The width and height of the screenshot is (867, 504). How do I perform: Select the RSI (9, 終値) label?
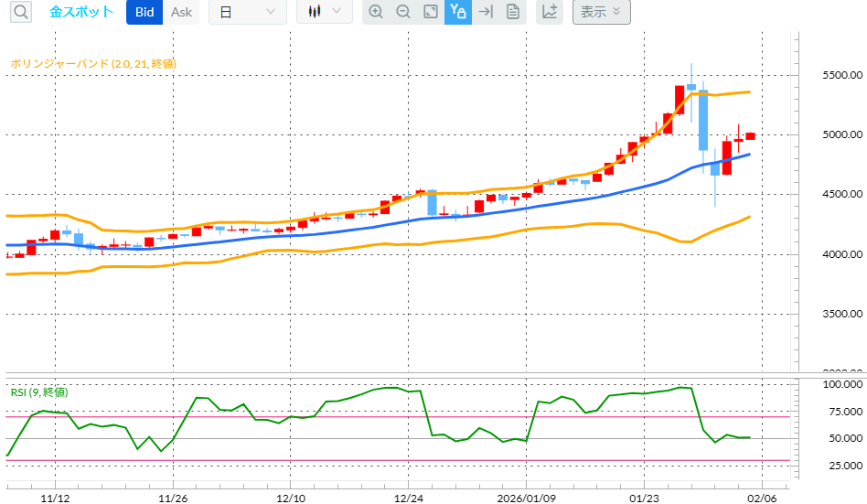point(39,392)
